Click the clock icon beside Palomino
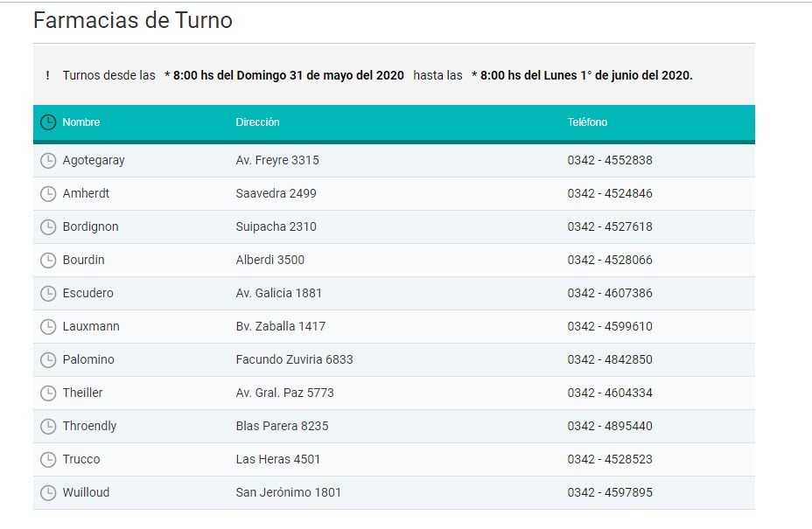This screenshot has height=529, width=812. point(48,360)
